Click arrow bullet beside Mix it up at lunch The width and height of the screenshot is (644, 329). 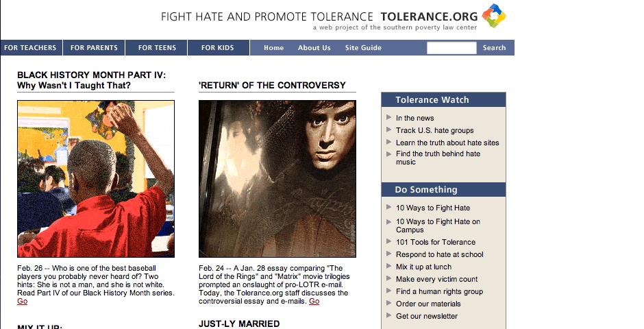click(x=388, y=266)
